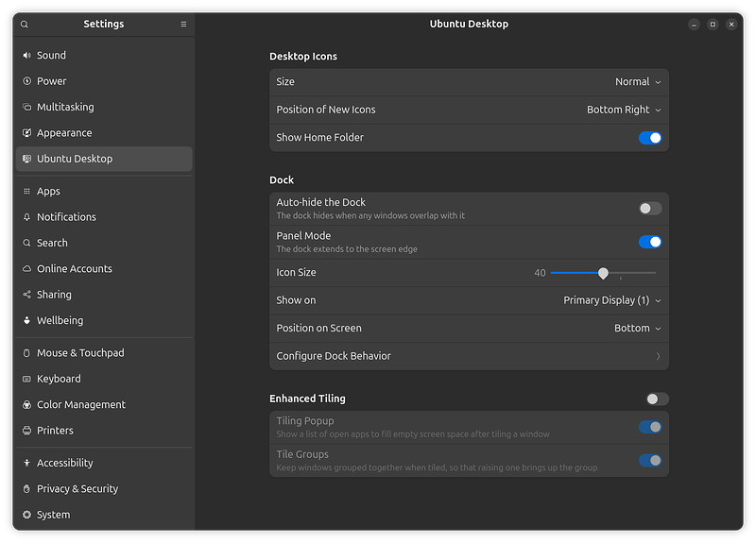This screenshot has width=756, height=543.
Task: Toggle Show Home Folder switch
Action: pyautogui.click(x=650, y=138)
